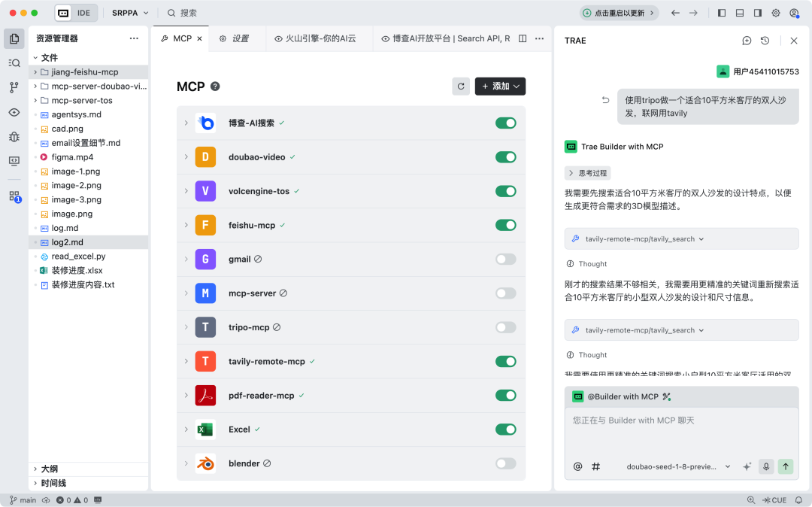Switch to the 设置 tab

pyautogui.click(x=236, y=38)
